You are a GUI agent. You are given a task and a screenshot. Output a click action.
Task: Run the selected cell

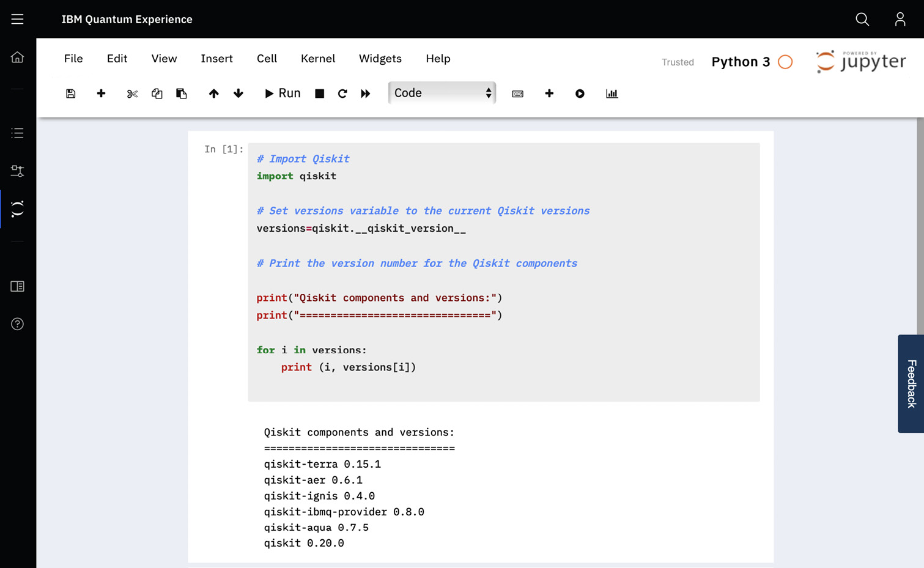point(283,94)
